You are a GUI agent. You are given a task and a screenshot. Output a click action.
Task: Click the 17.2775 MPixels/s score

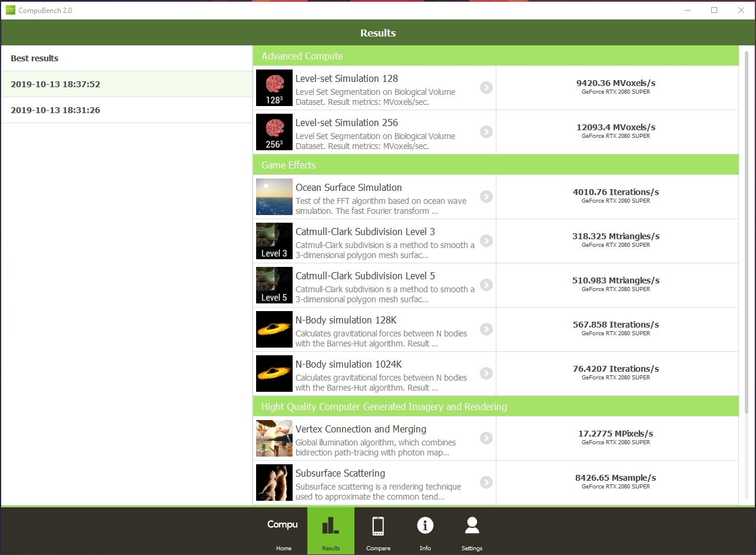point(616,434)
